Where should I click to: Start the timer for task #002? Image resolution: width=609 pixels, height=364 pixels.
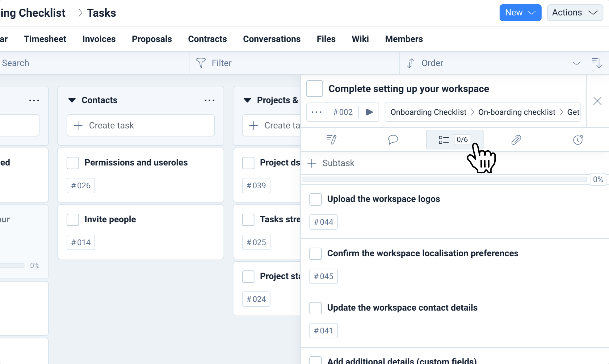tap(369, 112)
